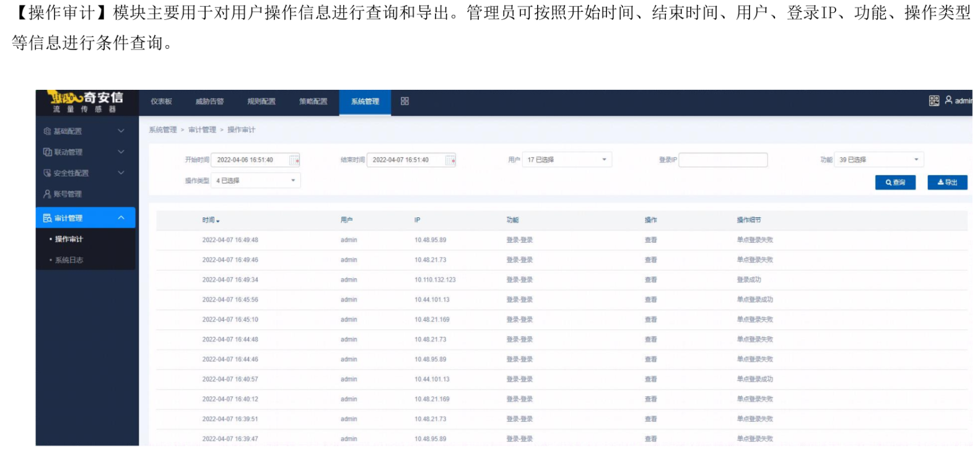This screenshot has width=980, height=475.
Task: Switch to the 仪表板 tab
Action: tap(161, 102)
